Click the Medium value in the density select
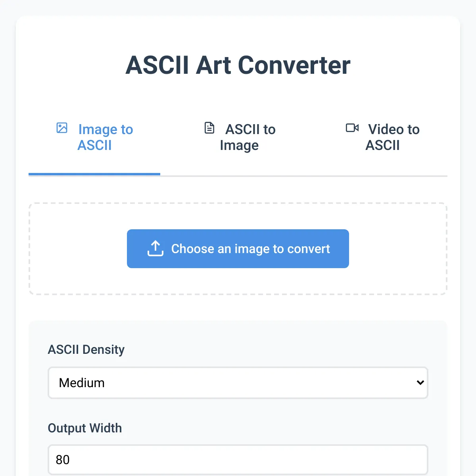Image resolution: width=476 pixels, height=476 pixels. [82, 383]
